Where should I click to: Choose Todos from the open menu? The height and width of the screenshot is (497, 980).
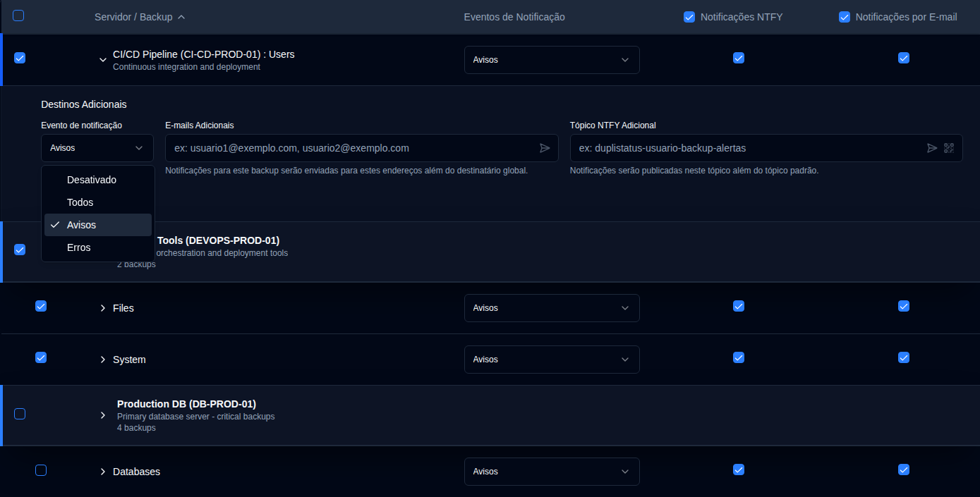(x=98, y=202)
